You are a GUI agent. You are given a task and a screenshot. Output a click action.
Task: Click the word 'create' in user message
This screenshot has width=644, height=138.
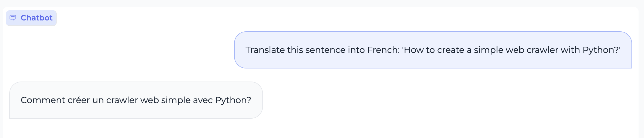[x=451, y=50]
